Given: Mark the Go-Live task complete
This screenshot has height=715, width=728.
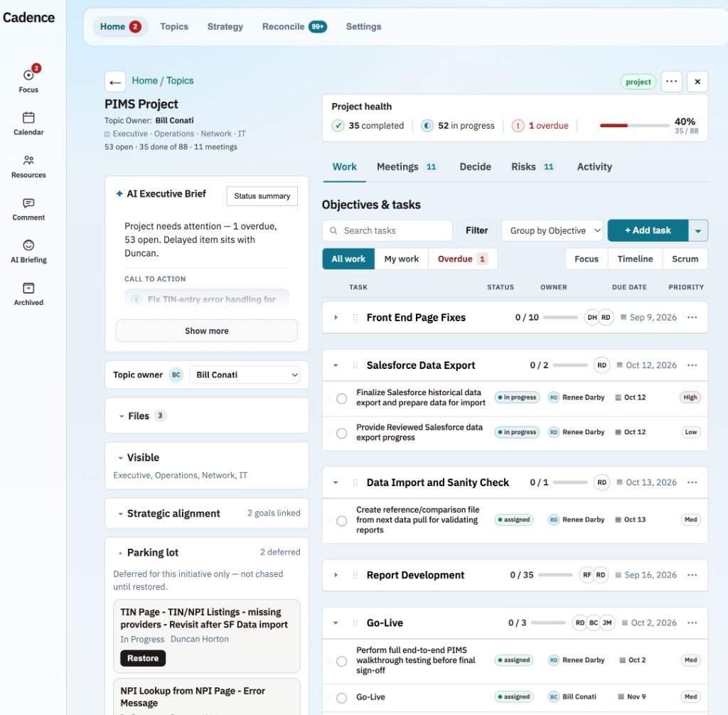Looking at the screenshot, I should pyautogui.click(x=342, y=698).
